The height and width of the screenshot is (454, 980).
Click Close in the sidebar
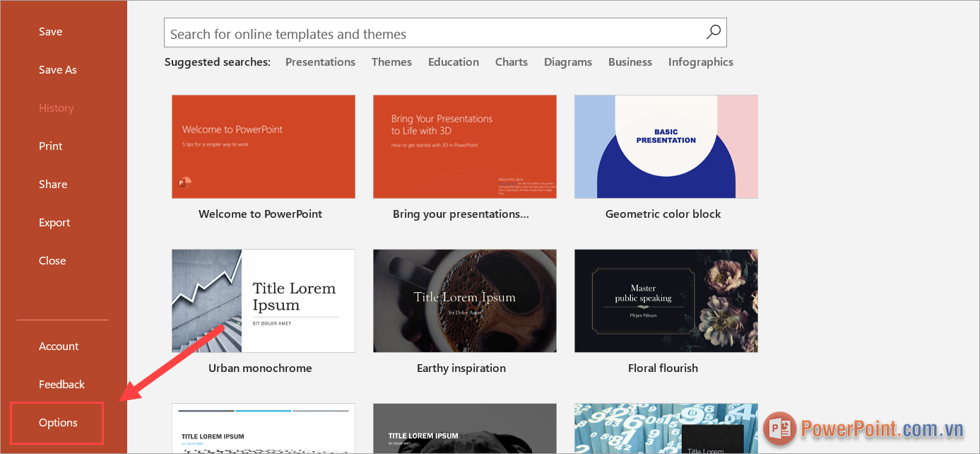point(52,260)
